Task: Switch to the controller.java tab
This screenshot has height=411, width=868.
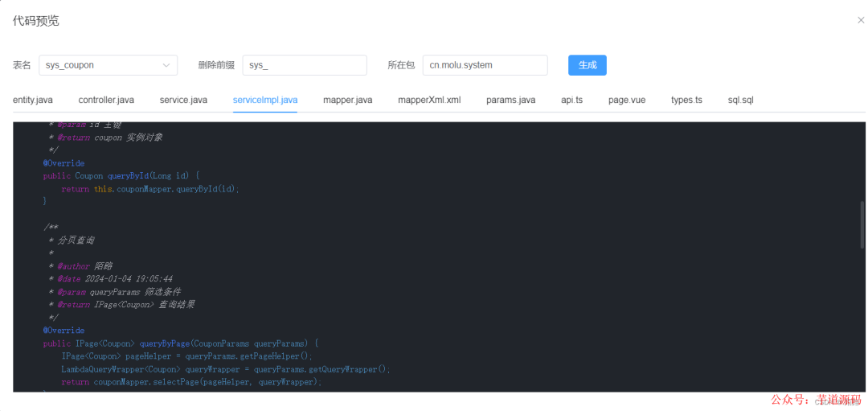Action: click(106, 101)
